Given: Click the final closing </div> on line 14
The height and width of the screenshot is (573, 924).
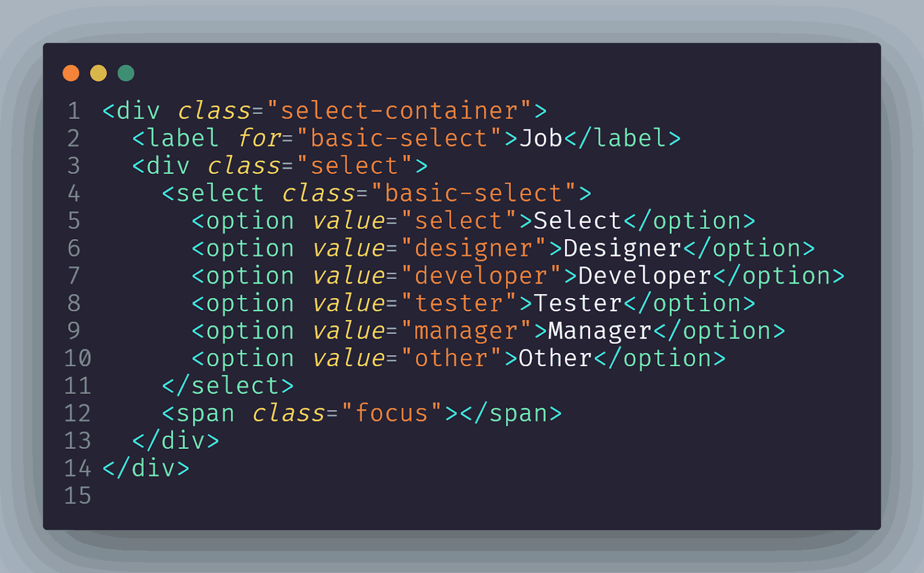Looking at the screenshot, I should click(x=146, y=468).
